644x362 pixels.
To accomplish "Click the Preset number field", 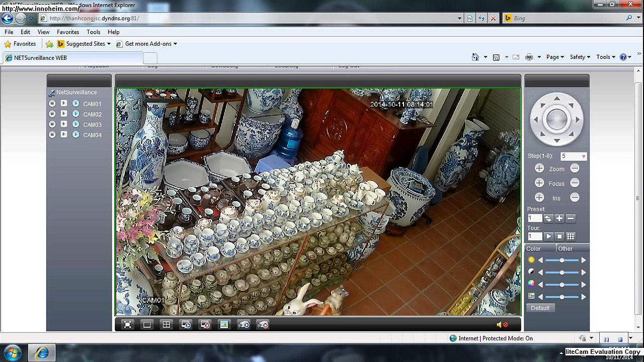I will coord(534,218).
